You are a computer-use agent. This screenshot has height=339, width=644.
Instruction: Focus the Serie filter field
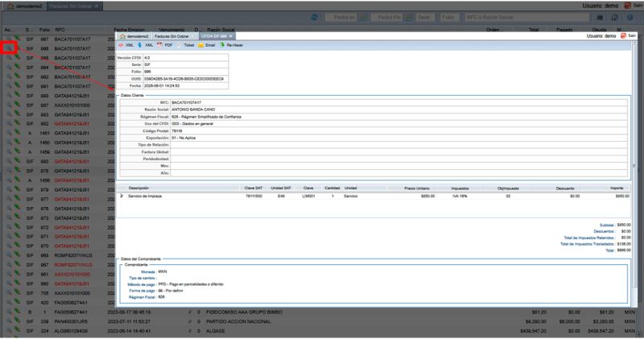point(424,17)
